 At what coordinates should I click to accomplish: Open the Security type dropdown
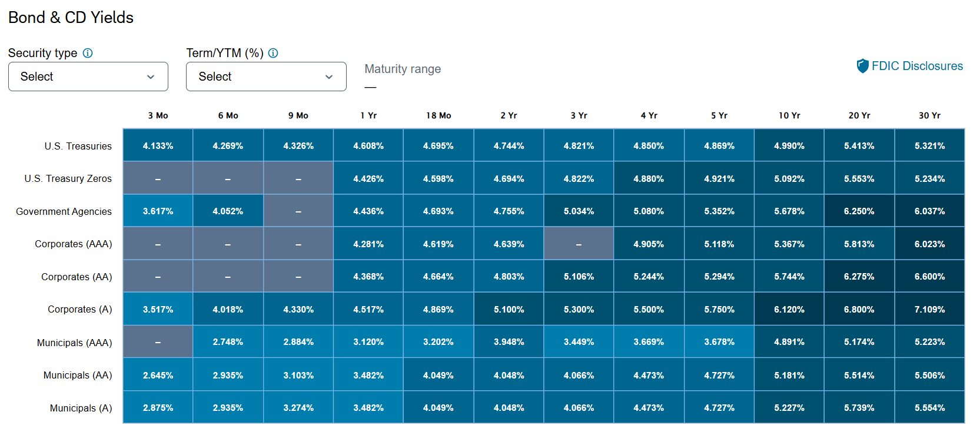(x=88, y=77)
